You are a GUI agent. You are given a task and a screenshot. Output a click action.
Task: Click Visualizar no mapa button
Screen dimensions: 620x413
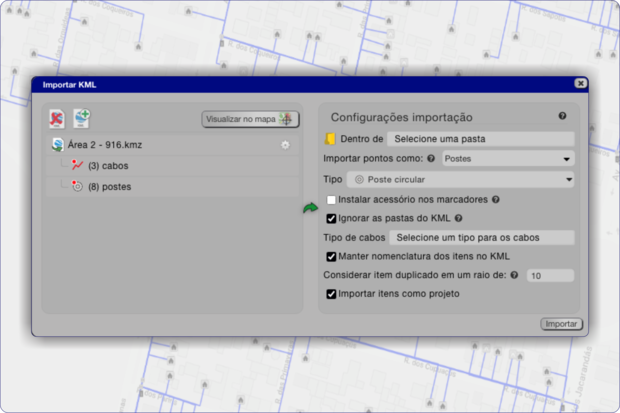[250, 119]
